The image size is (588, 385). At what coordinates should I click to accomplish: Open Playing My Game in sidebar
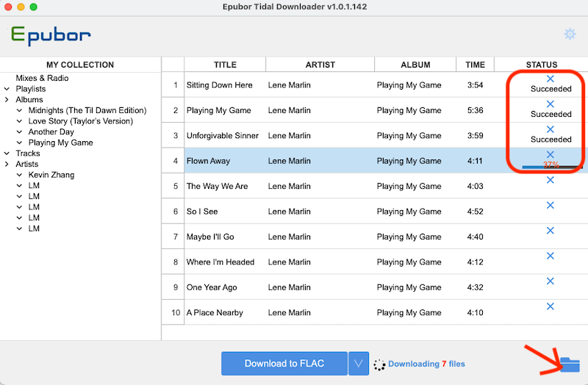tap(61, 143)
